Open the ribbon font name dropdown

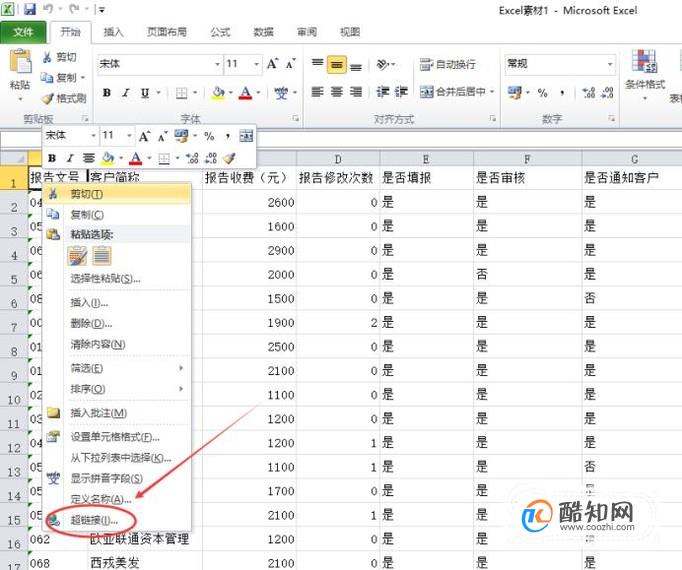[217, 64]
